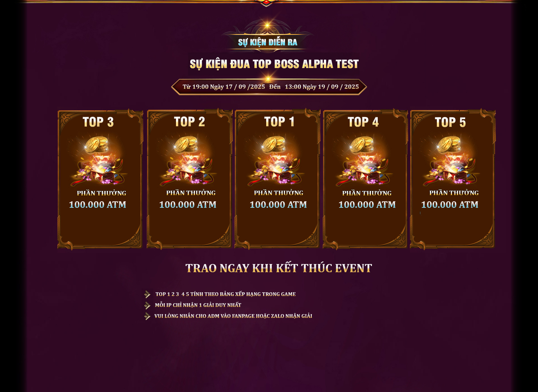Click the event date range banner
This screenshot has height=392, width=538.
tap(269, 87)
